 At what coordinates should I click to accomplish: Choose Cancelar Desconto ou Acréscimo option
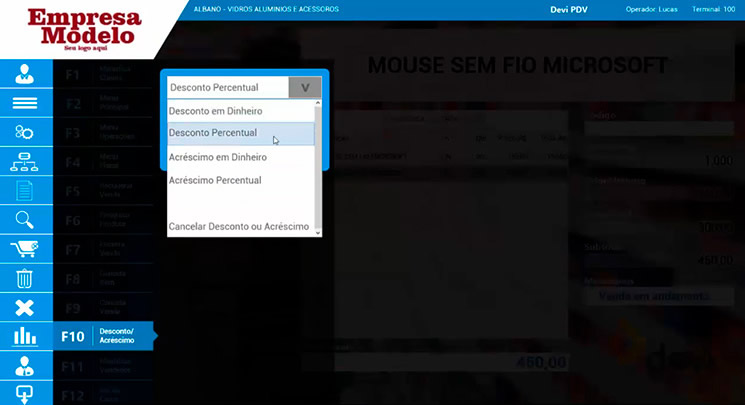[241, 226]
